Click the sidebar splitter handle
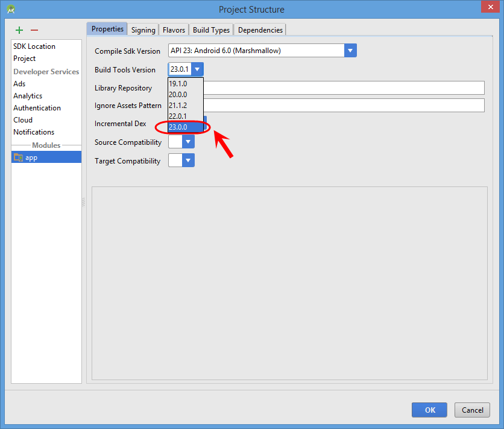This screenshot has height=429, width=504. 84,202
